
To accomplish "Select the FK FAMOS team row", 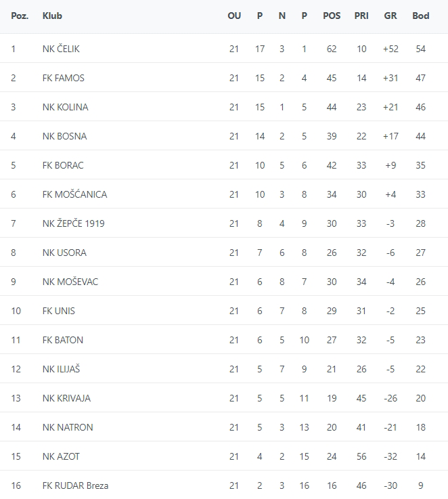I will point(63,78).
